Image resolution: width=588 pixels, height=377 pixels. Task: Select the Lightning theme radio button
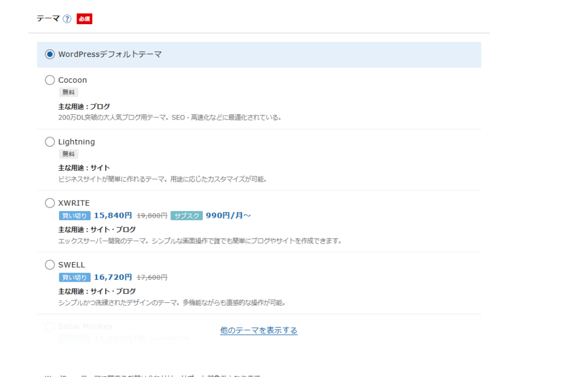50,141
